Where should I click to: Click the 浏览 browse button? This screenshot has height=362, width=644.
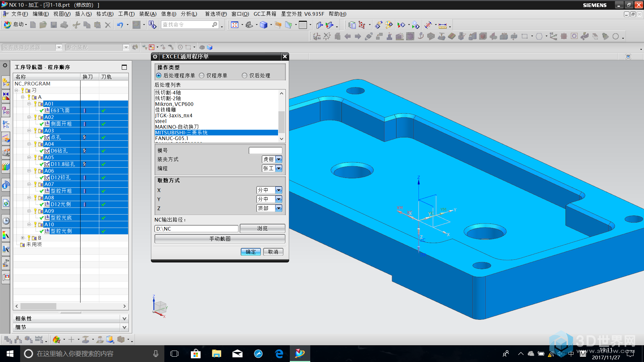pos(262,228)
